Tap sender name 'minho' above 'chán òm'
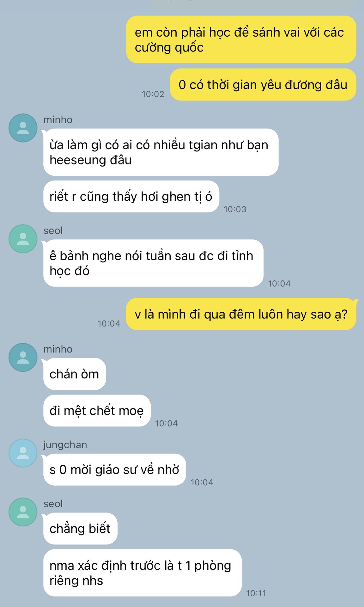The image size is (364, 607). click(x=58, y=349)
